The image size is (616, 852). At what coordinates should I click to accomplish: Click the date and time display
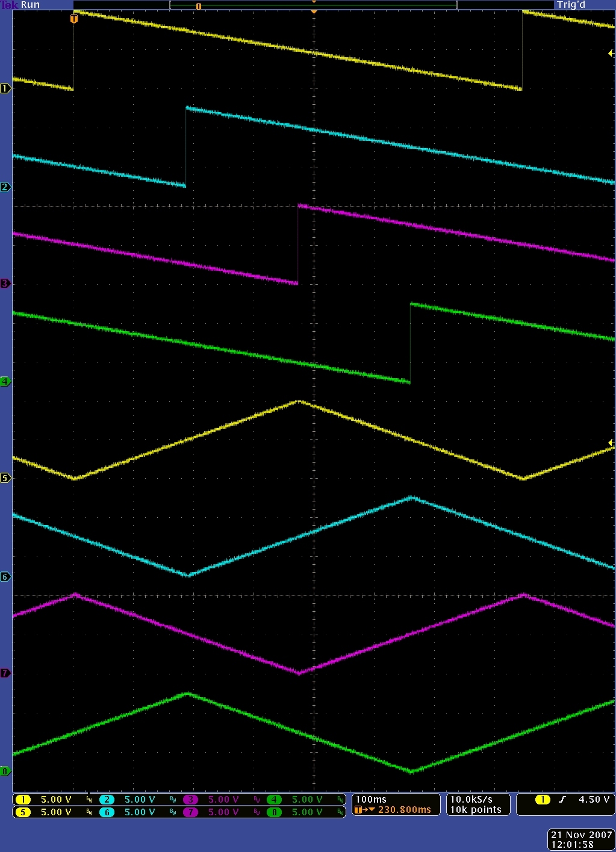580,839
